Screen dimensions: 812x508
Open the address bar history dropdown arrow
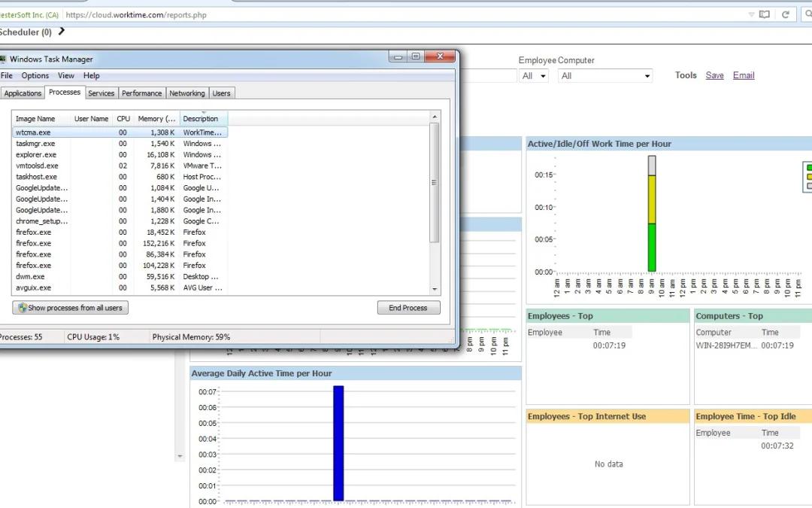pos(751,14)
